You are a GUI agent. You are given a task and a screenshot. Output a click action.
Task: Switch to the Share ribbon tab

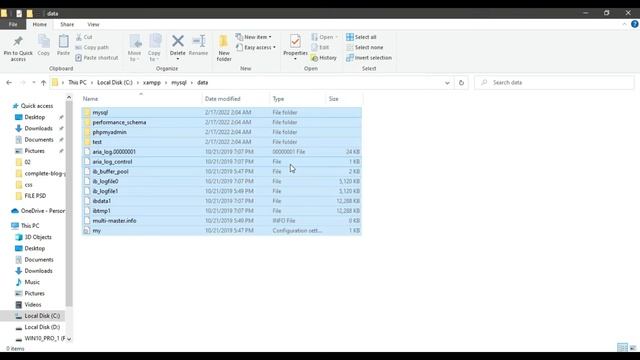[67, 24]
